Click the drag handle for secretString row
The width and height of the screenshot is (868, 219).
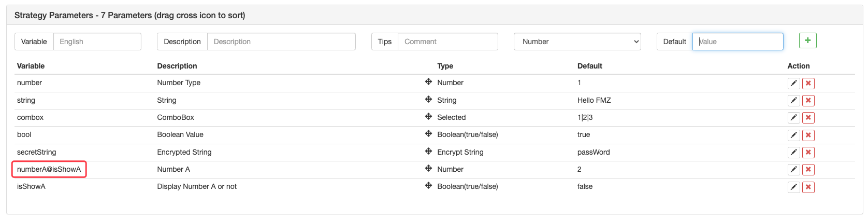click(x=428, y=152)
